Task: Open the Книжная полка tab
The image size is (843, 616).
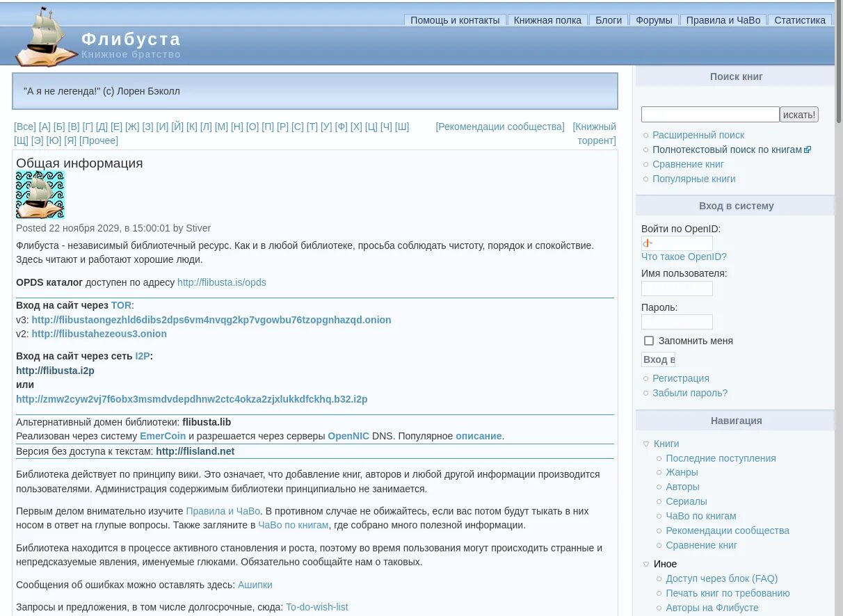Action: pos(547,20)
